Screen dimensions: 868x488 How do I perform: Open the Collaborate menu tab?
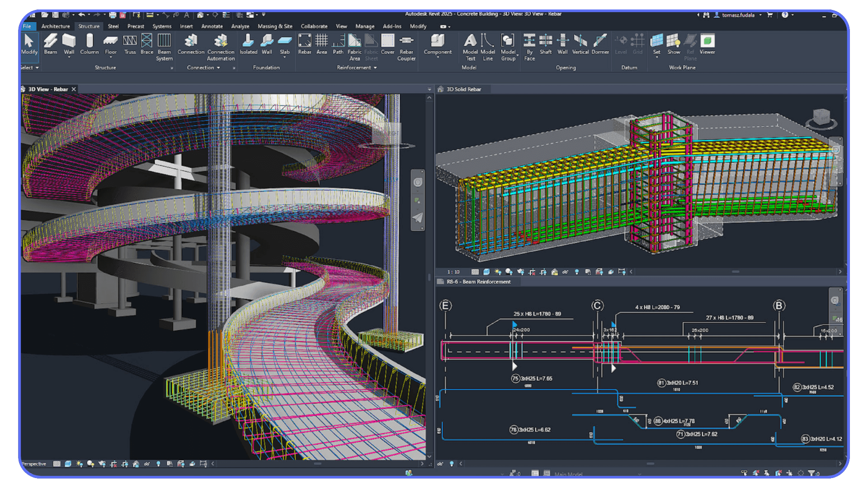(314, 26)
